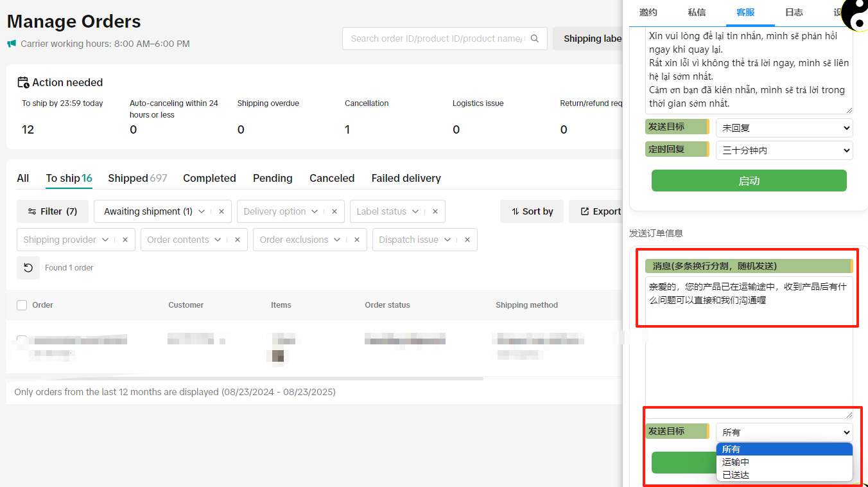Screen dimensions: 868x487
Task: Select 运输中 from the dropdown list
Action: click(736, 462)
